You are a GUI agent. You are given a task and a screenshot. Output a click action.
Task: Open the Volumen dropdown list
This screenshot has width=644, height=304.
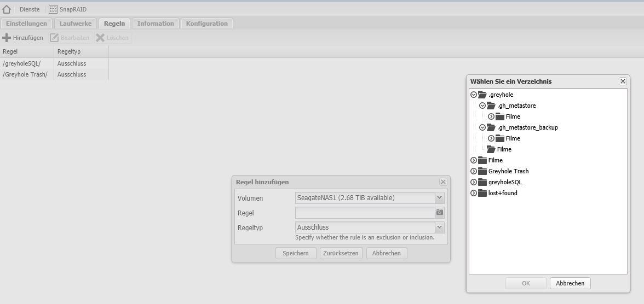(x=440, y=198)
